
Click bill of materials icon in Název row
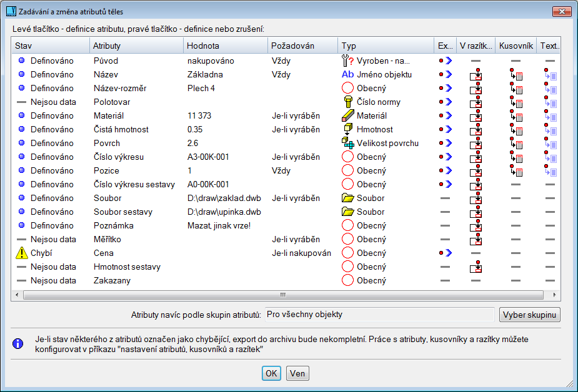[516, 74]
